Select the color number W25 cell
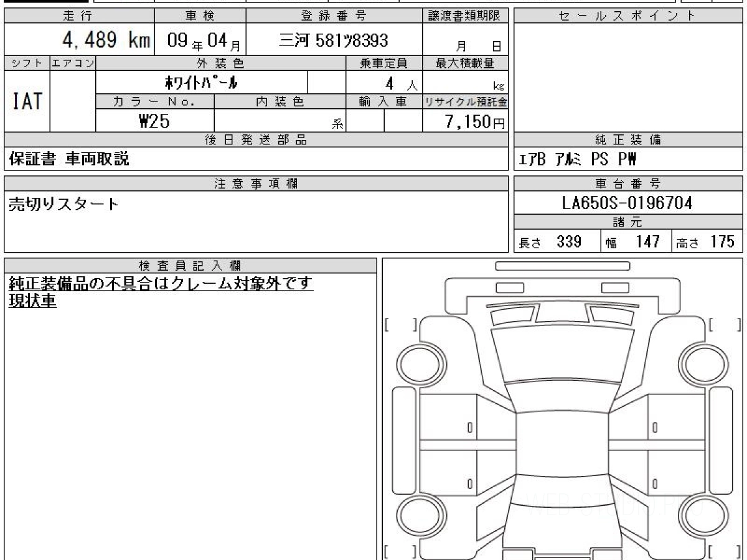 pos(154,121)
